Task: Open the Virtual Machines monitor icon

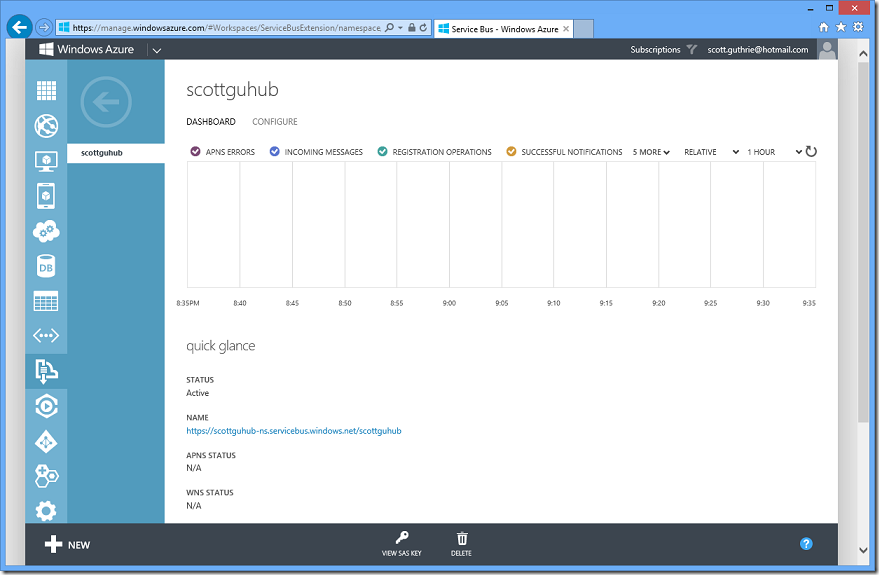Action: pyautogui.click(x=46, y=161)
